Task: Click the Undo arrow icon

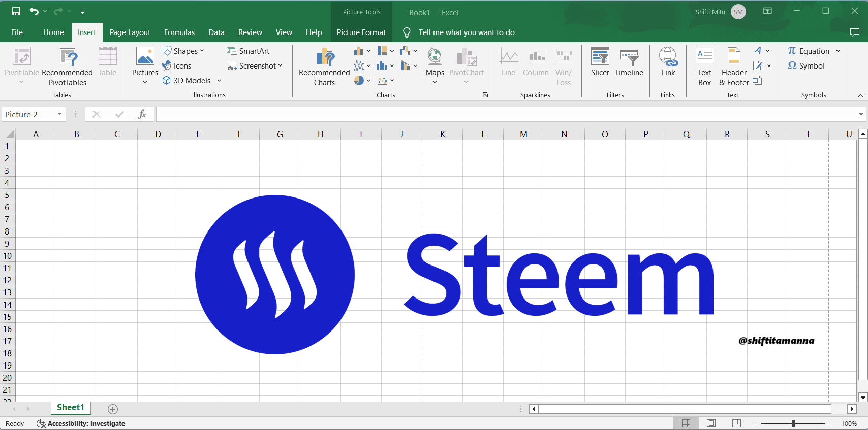Action: (34, 11)
